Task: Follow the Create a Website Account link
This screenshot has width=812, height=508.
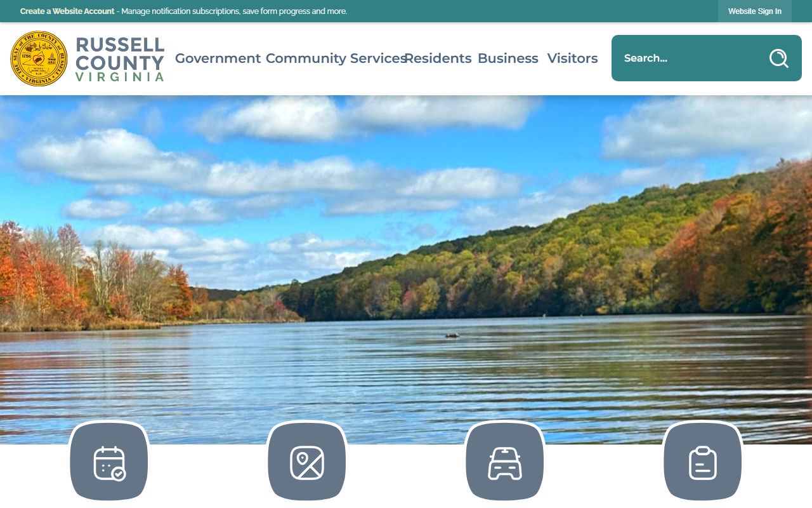Action: [67, 11]
